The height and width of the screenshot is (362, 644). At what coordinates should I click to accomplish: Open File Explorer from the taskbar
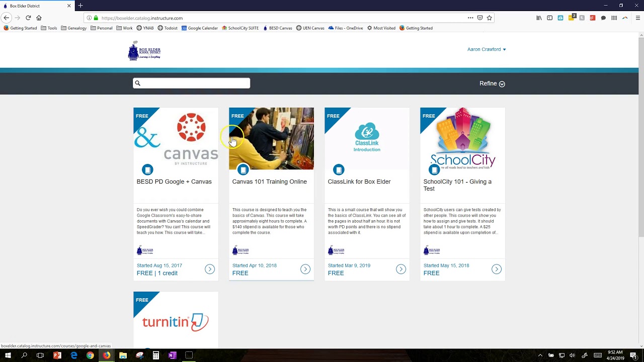(123, 355)
